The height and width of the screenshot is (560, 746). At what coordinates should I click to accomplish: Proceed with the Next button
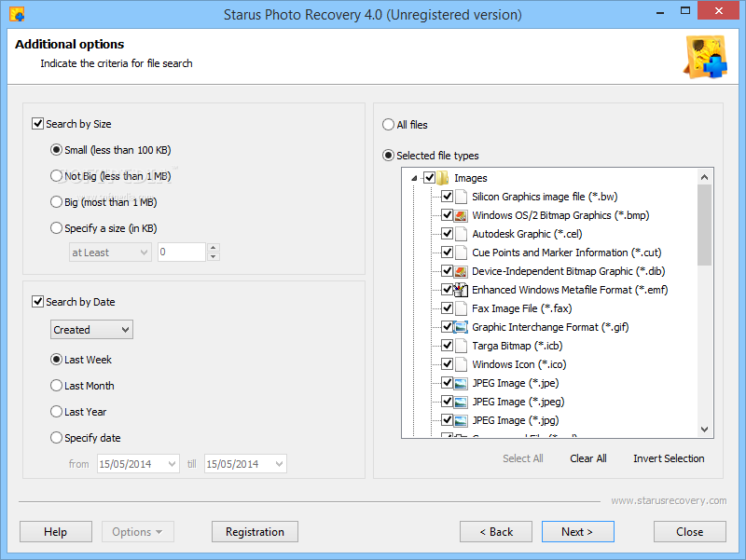point(577,531)
